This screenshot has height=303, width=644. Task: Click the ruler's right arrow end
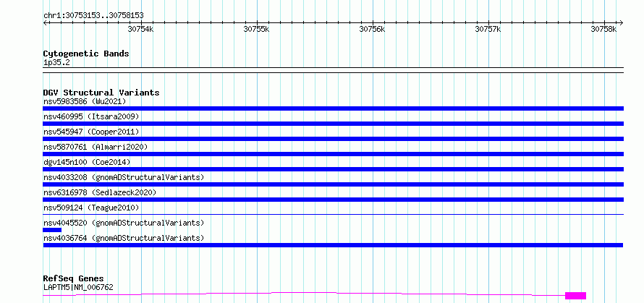[621, 22]
